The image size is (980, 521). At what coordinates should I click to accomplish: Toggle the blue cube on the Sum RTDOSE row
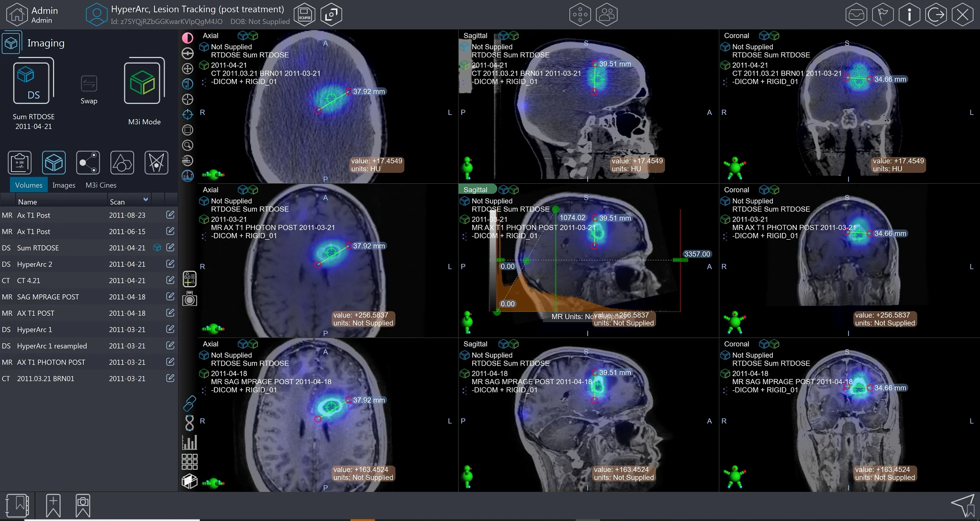point(157,248)
